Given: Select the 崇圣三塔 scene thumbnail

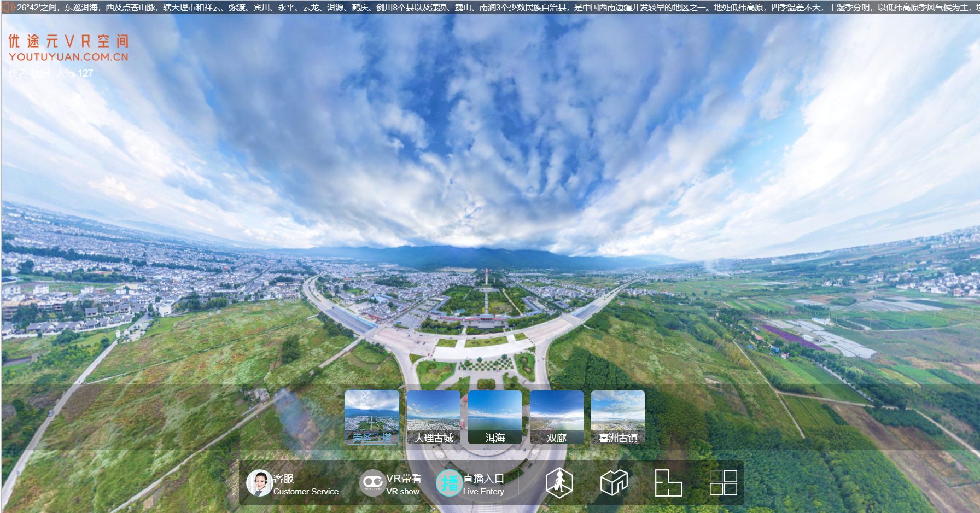Looking at the screenshot, I should pos(372,417).
